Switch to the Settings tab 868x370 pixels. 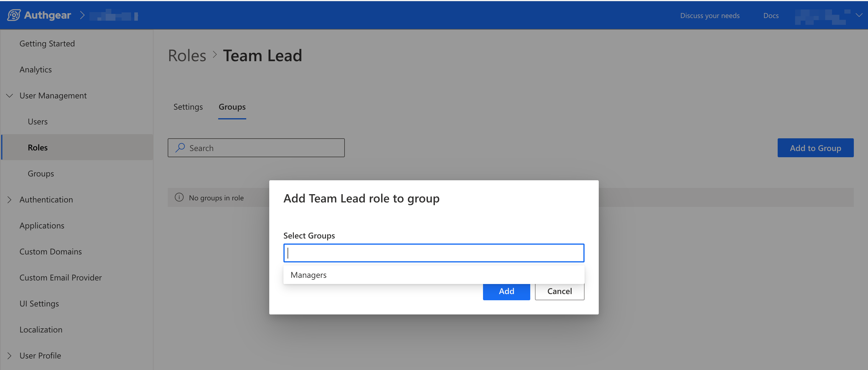tap(188, 107)
